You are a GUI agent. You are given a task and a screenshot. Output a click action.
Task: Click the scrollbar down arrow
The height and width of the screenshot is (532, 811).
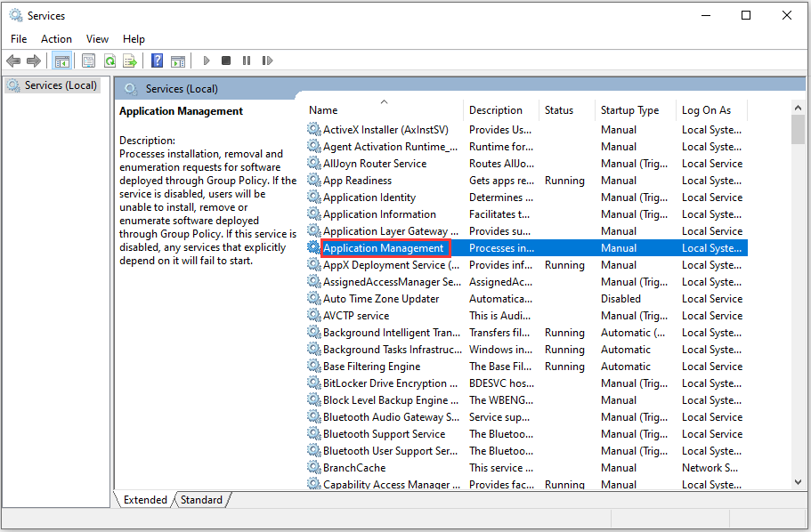[x=798, y=482]
